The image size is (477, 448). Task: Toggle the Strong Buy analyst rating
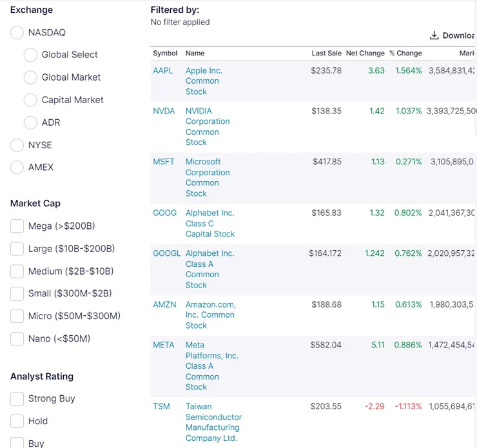tap(17, 399)
